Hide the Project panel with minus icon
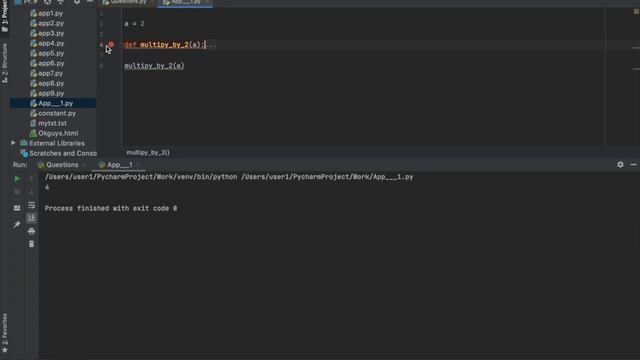The width and height of the screenshot is (640, 360). tap(90, 2)
